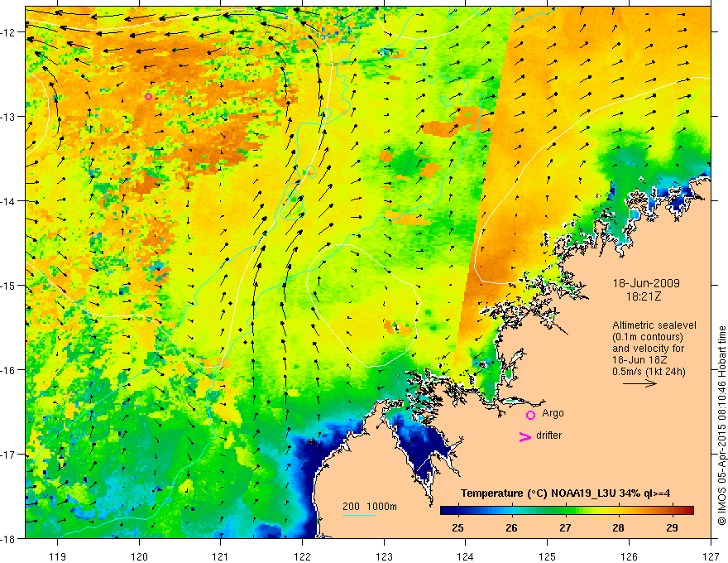728x563 pixels.
Task: Click the latitude label '-13'
Action: [x=9, y=117]
